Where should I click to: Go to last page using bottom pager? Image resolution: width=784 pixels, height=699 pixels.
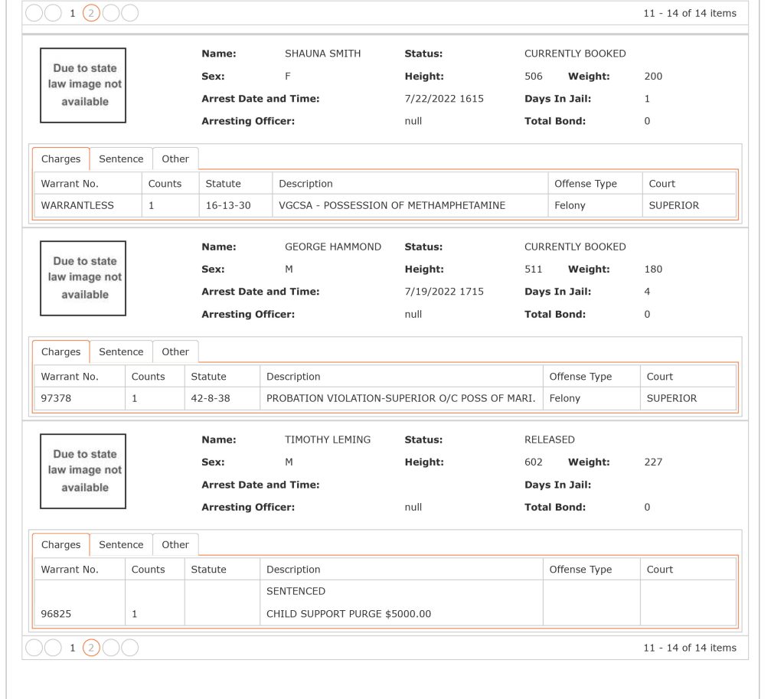130,648
